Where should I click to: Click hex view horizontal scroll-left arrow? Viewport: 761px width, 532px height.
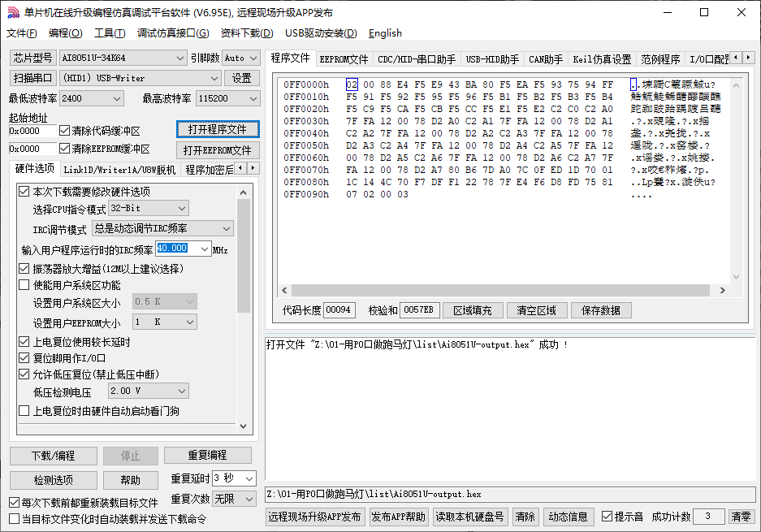(x=284, y=290)
